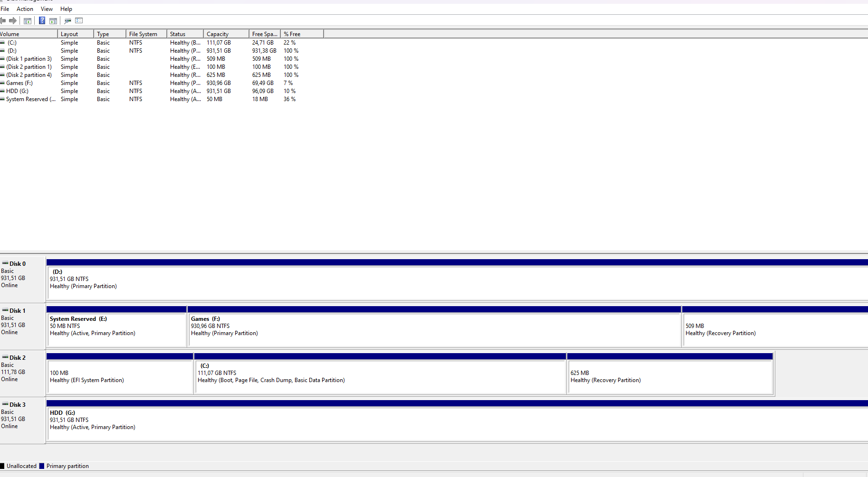Click the 24,71 GB free space value

point(263,43)
